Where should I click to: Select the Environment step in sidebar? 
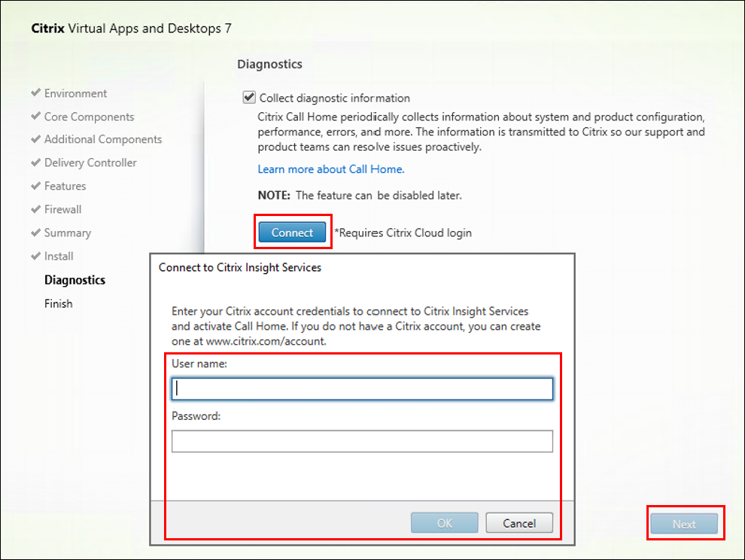click(x=75, y=93)
